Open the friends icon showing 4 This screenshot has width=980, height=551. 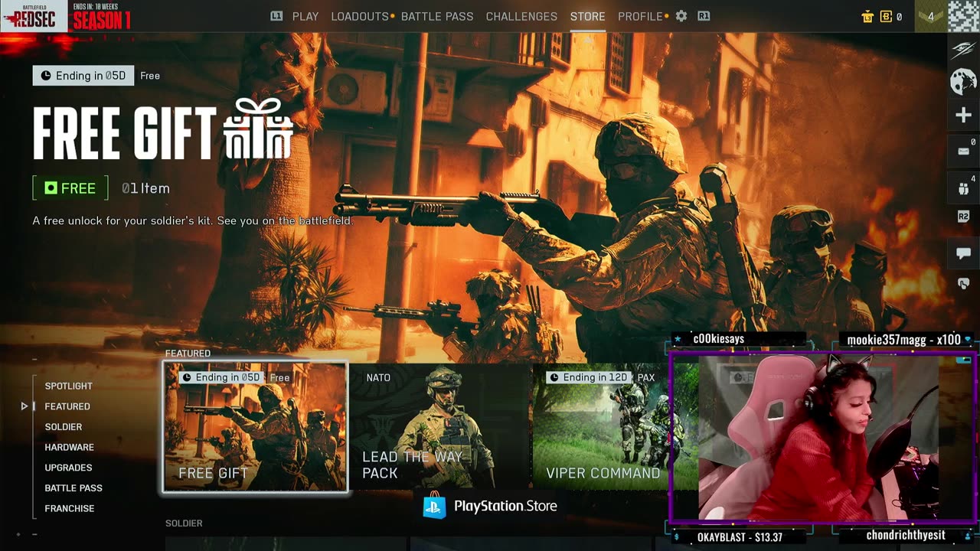[963, 188]
